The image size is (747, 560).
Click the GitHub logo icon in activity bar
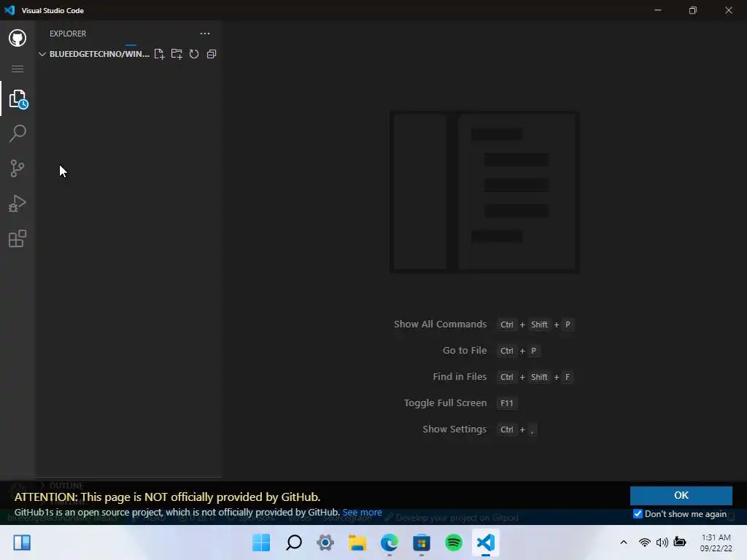(x=18, y=38)
